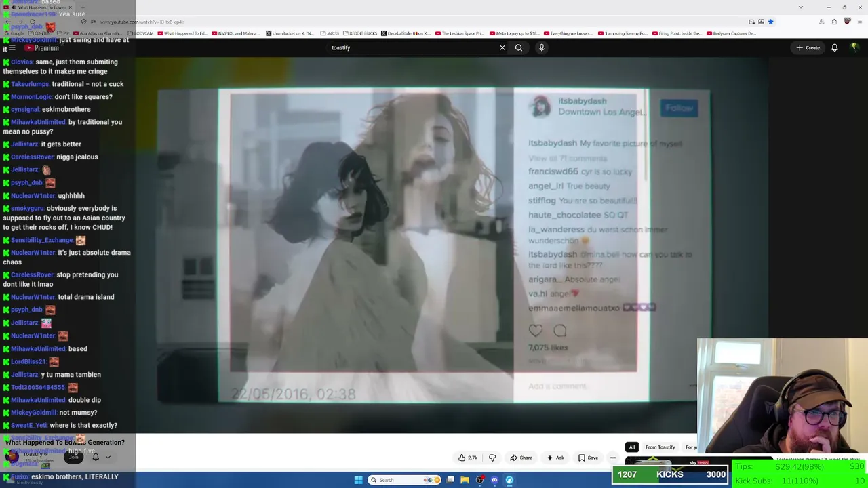Screen dimensions: 868x488
Task: Select the 'From Toastify' filter chip
Action: click(x=660, y=447)
